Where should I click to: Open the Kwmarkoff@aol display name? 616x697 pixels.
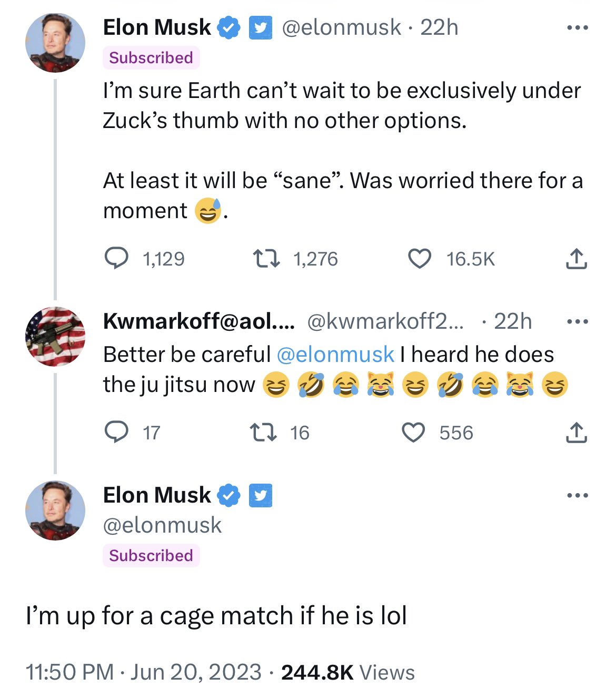(198, 321)
